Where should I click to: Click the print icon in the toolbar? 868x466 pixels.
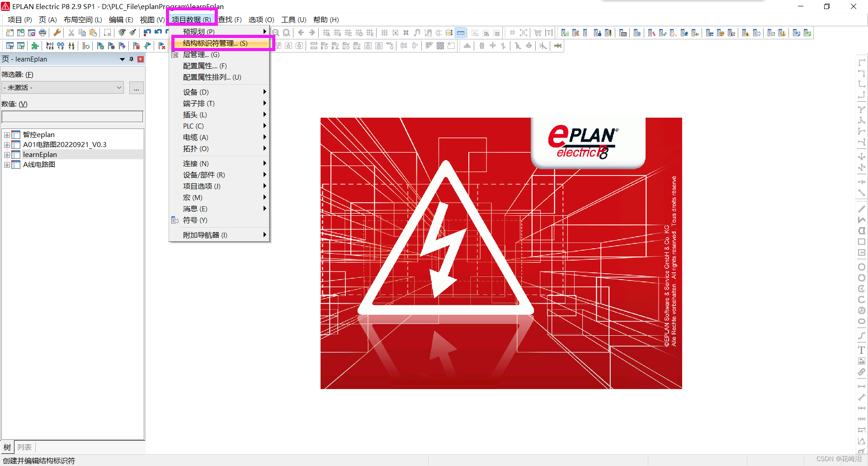click(x=42, y=33)
